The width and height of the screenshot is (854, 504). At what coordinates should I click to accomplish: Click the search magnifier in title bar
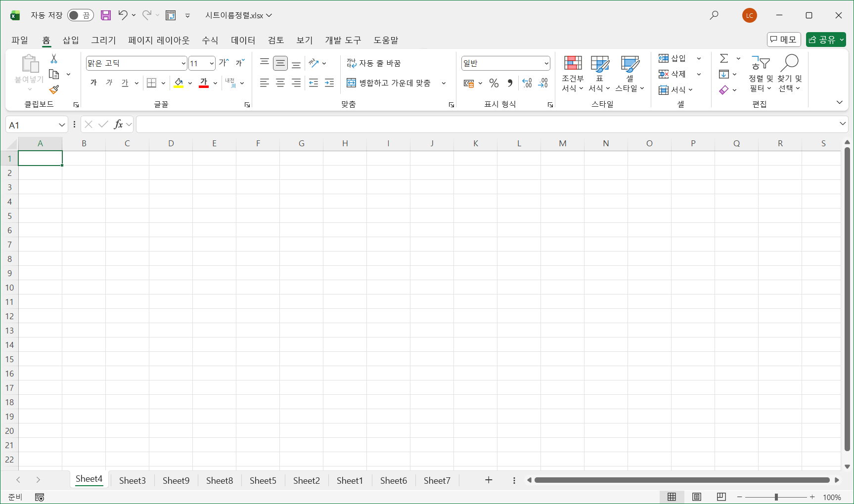[x=714, y=15]
